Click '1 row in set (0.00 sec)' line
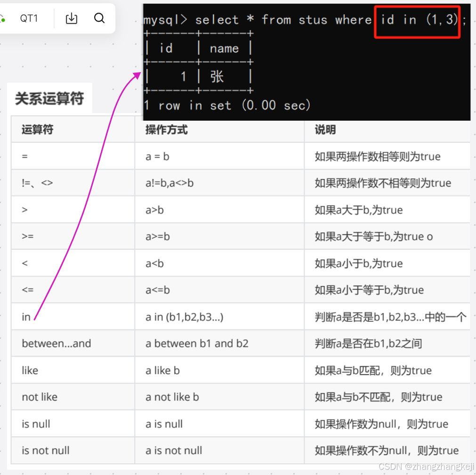This screenshot has width=476, height=475. click(227, 105)
